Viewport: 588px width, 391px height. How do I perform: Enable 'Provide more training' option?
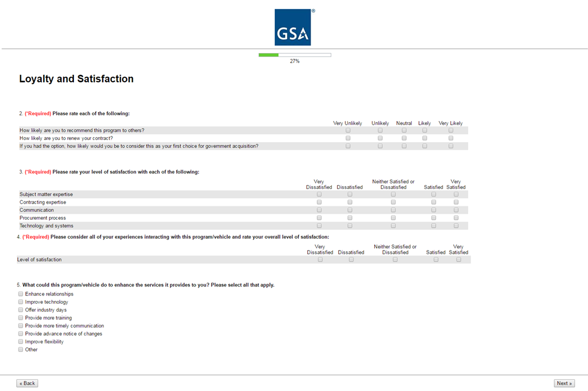21,318
